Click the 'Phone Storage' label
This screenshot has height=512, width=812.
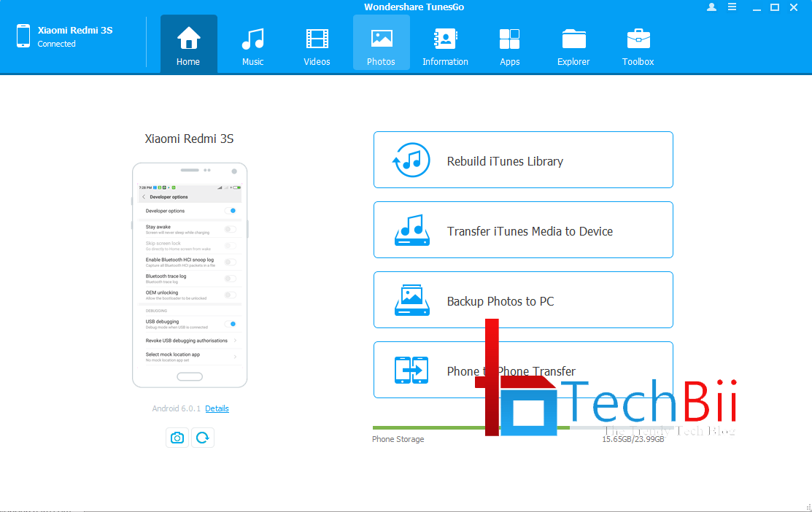[x=398, y=439]
